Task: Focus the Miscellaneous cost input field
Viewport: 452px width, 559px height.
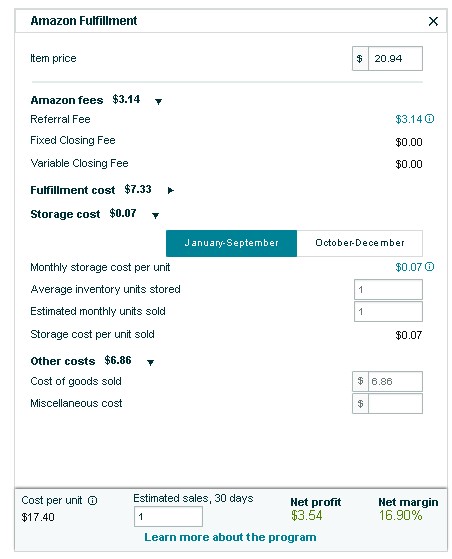Action: pyautogui.click(x=395, y=404)
